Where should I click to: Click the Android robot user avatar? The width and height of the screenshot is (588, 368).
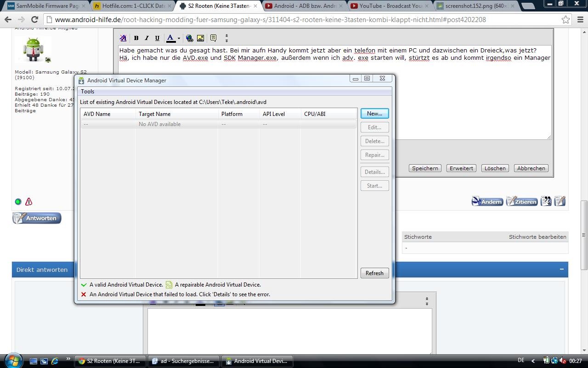34,49
